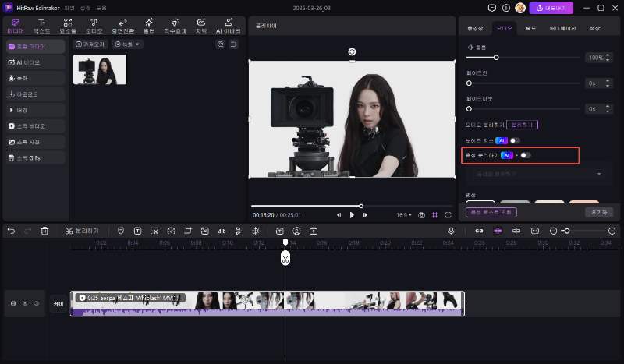Click the volume slider handle
Viewport: 624px width, 364px height.
(496, 58)
